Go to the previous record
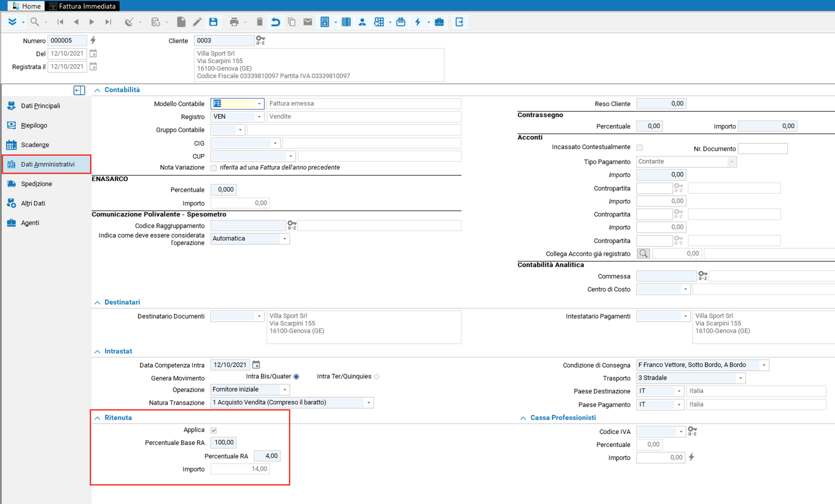 (76, 22)
